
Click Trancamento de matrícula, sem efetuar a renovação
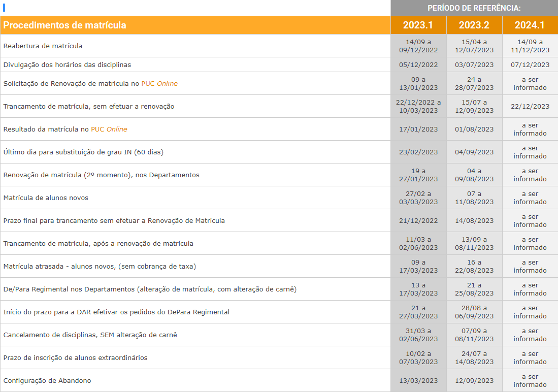click(x=89, y=107)
